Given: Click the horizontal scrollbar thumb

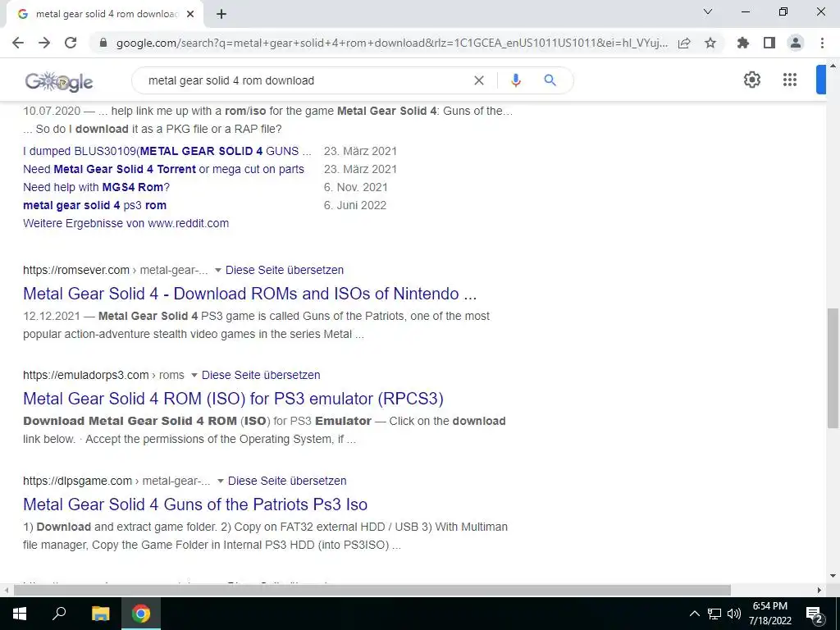Looking at the screenshot, I should point(372,591).
